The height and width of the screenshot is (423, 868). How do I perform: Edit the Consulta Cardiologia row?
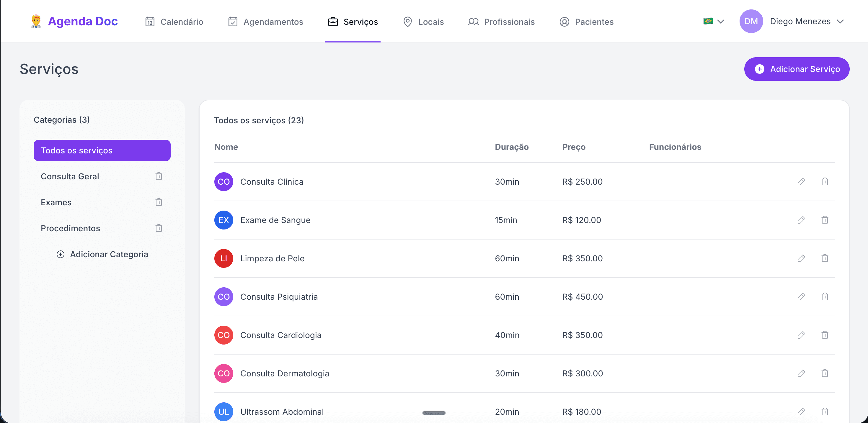(801, 335)
